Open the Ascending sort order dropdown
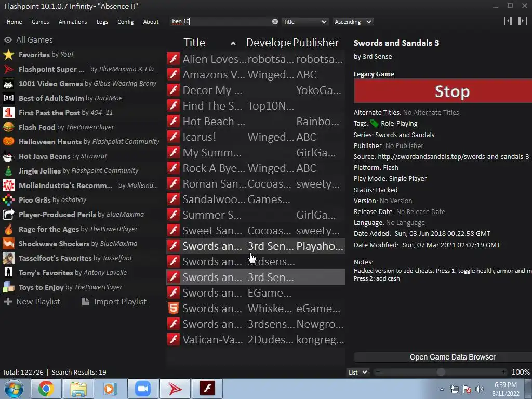This screenshot has height=399, width=532. click(x=353, y=22)
